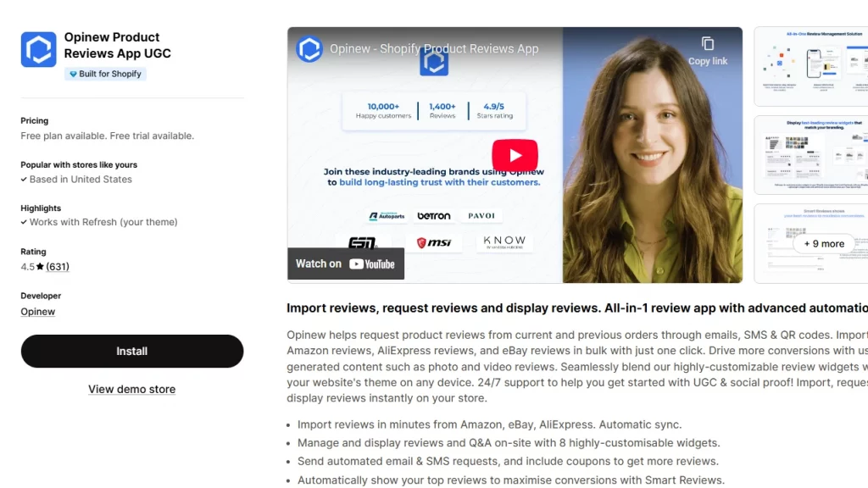The image size is (868, 488).
Task: Click the Copy link icon on video
Action: [708, 51]
